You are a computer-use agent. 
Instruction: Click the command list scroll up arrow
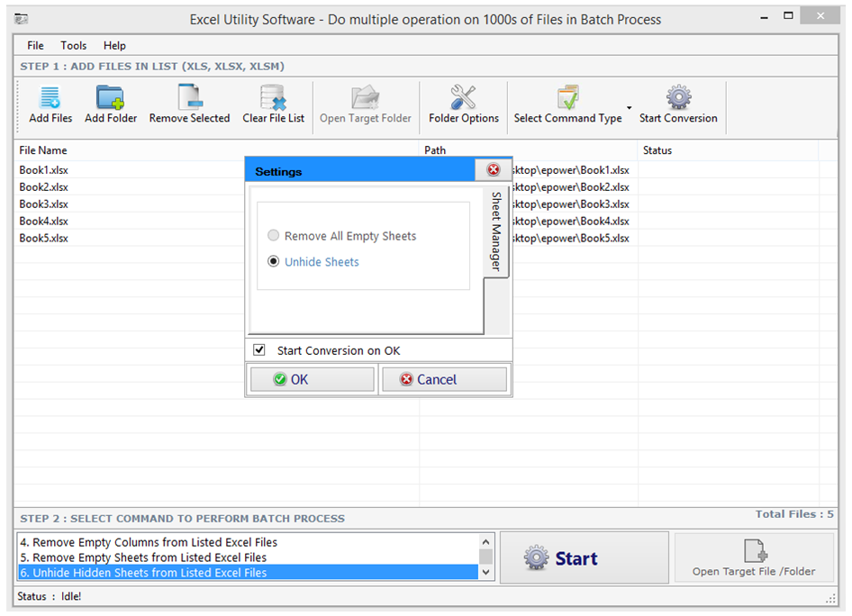click(x=485, y=541)
